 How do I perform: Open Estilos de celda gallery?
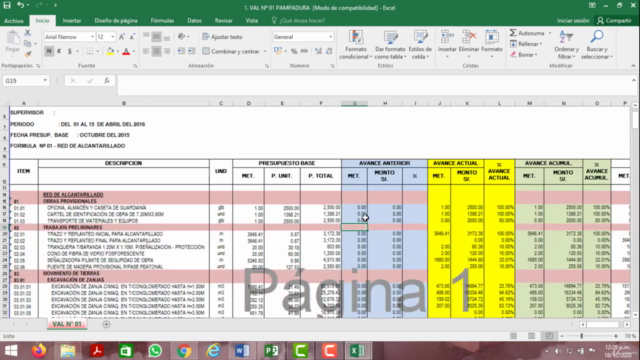pos(420,44)
